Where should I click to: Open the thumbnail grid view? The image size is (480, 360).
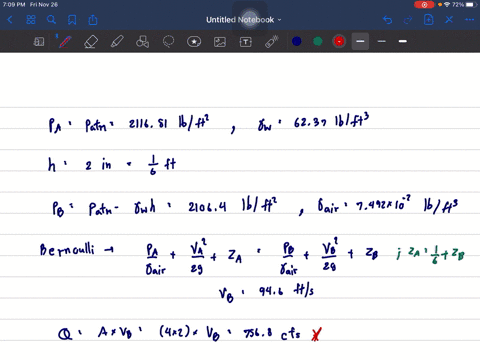31,20
